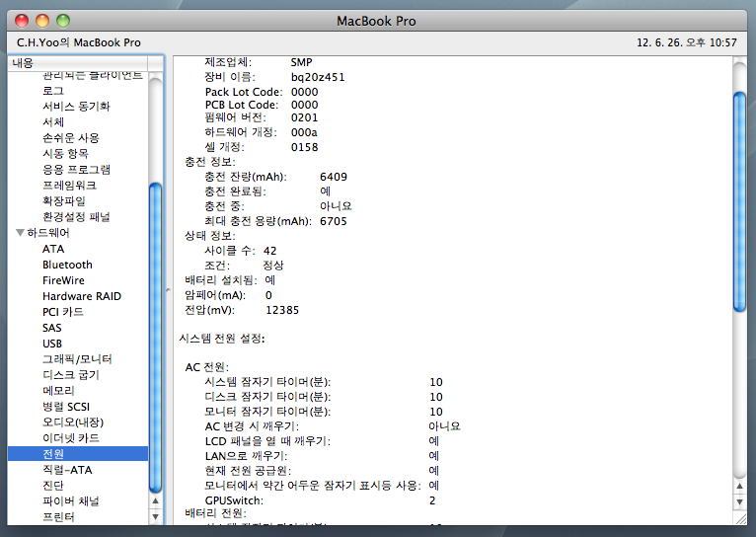Click the sidebar vertical scrollbar thumb
756x537 pixels.
155,336
